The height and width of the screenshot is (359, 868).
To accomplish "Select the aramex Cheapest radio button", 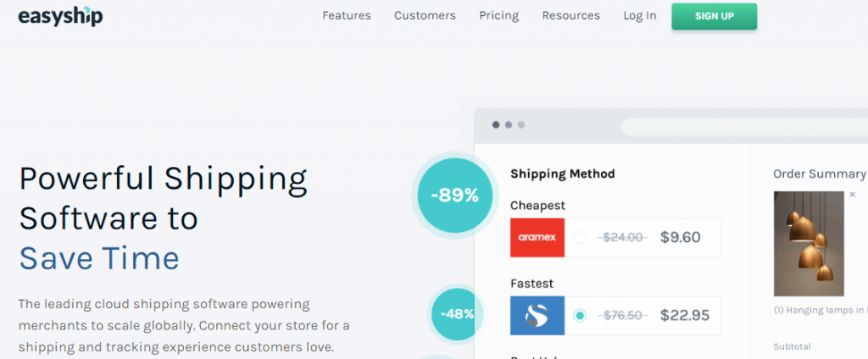I will tap(580, 238).
